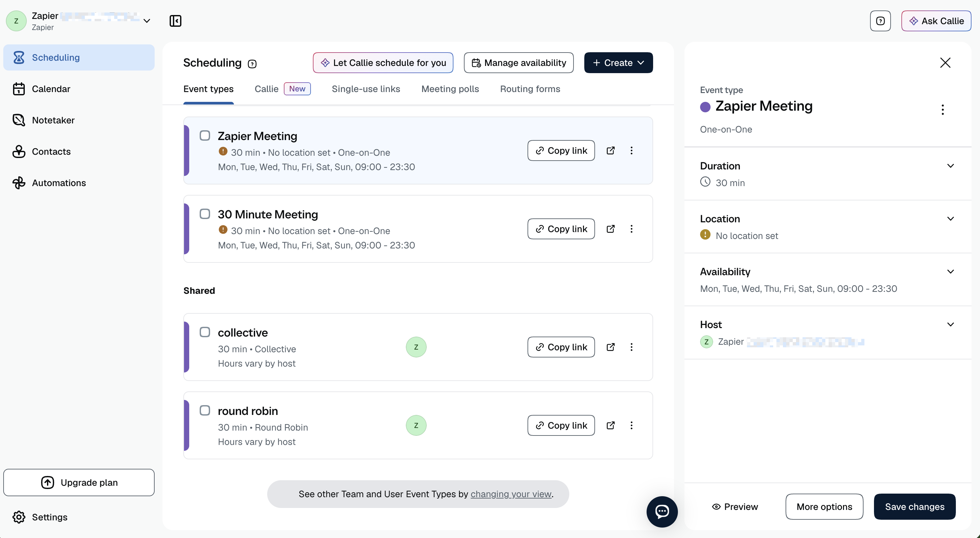This screenshot has height=538, width=980.
Task: Expand the Location section
Action: coord(950,219)
